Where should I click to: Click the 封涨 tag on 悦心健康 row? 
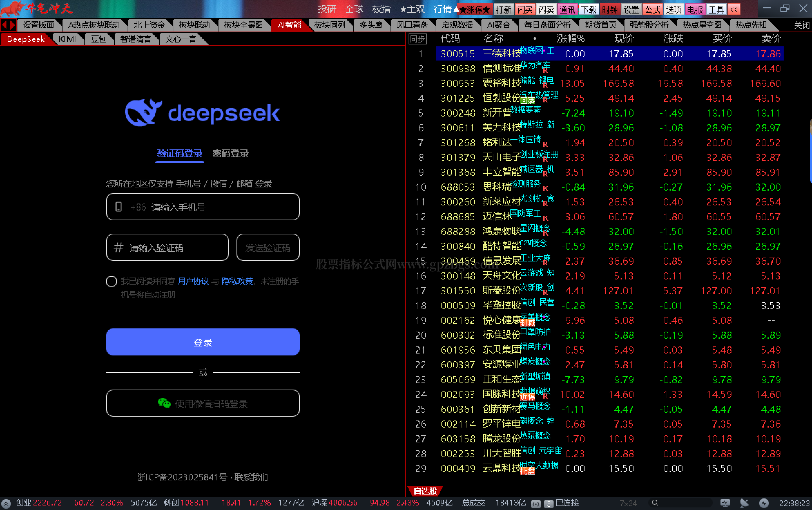point(527,323)
